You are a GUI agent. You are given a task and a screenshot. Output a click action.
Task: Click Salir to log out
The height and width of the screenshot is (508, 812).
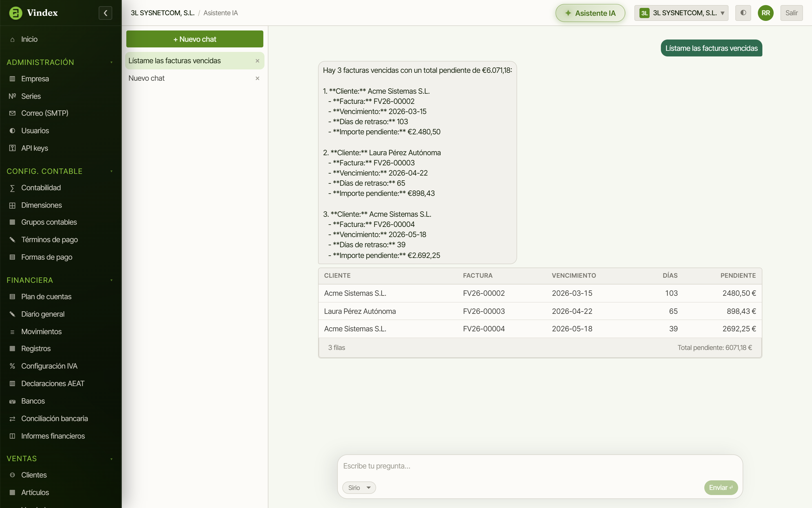point(791,13)
